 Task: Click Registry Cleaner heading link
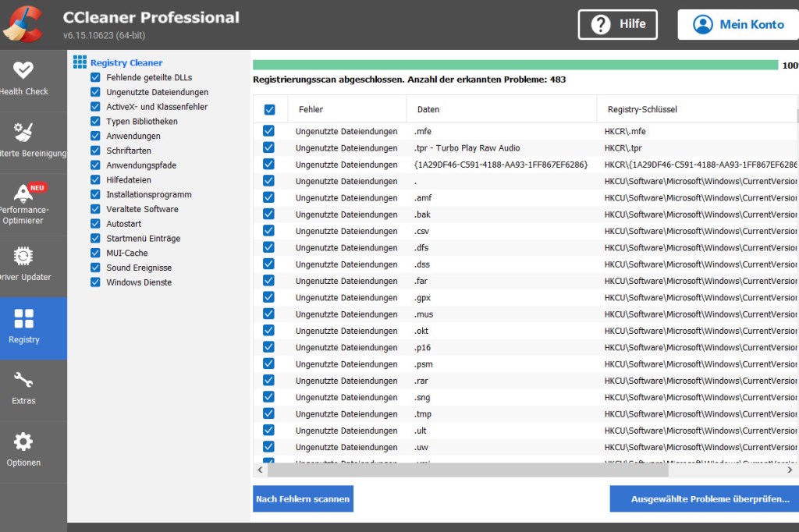pyautogui.click(x=126, y=62)
